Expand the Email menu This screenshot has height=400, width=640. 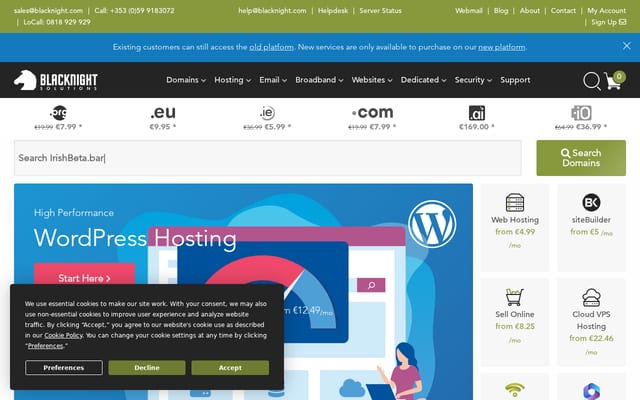click(x=273, y=80)
